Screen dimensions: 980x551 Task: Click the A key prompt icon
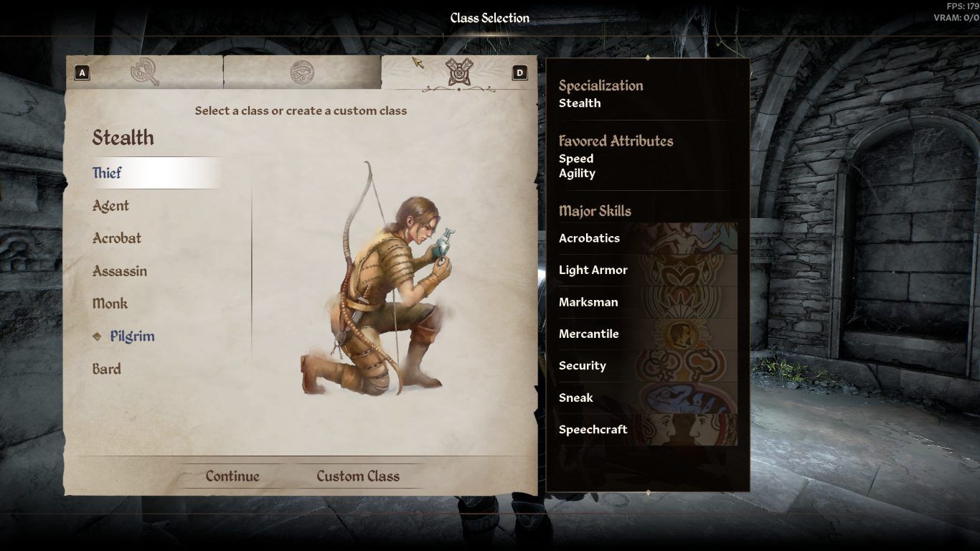82,72
